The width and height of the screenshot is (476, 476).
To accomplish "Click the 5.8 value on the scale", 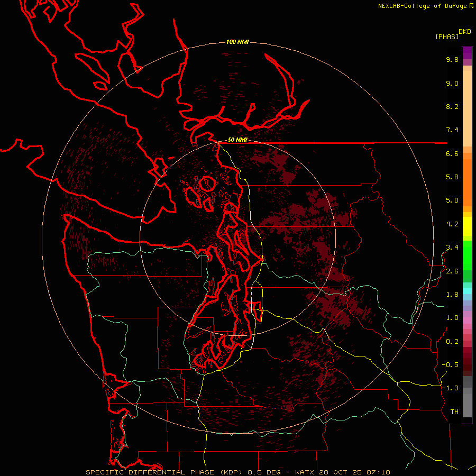I will click(x=452, y=177).
